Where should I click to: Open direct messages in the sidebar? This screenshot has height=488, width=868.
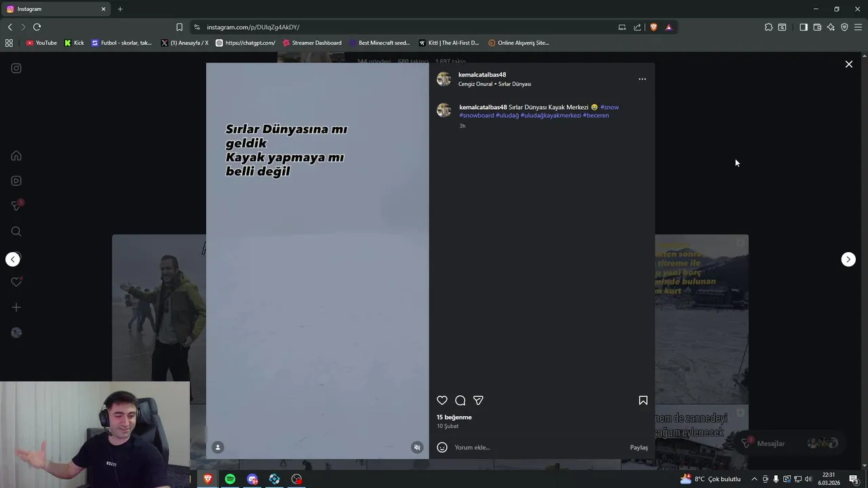click(16, 206)
